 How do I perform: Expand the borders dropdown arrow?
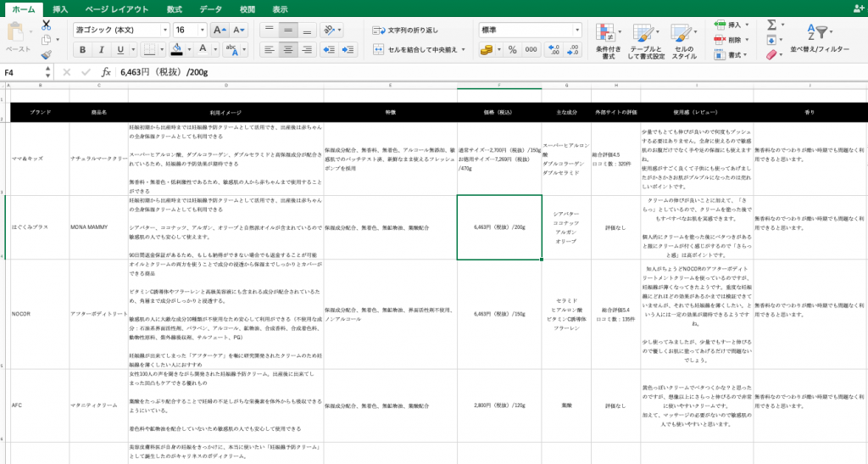pos(162,50)
